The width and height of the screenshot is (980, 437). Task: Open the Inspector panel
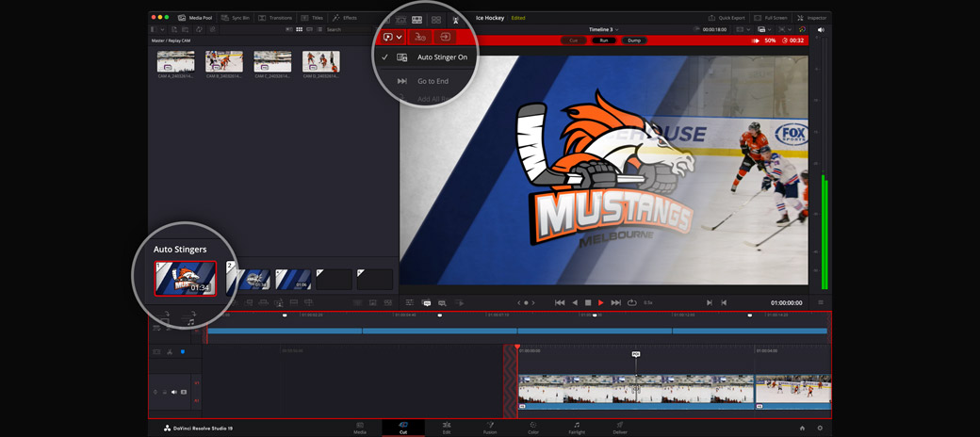[x=811, y=18]
